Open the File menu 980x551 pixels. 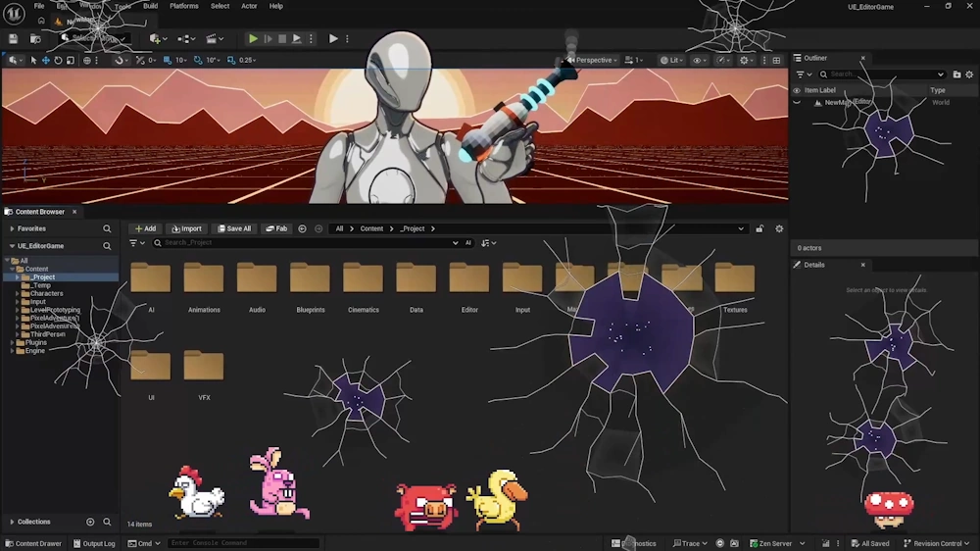click(x=39, y=6)
